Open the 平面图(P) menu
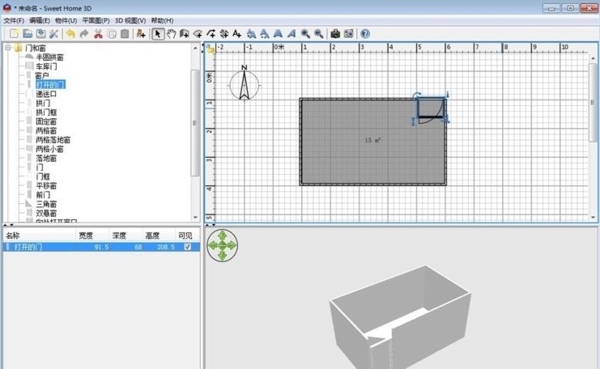 pyautogui.click(x=96, y=20)
